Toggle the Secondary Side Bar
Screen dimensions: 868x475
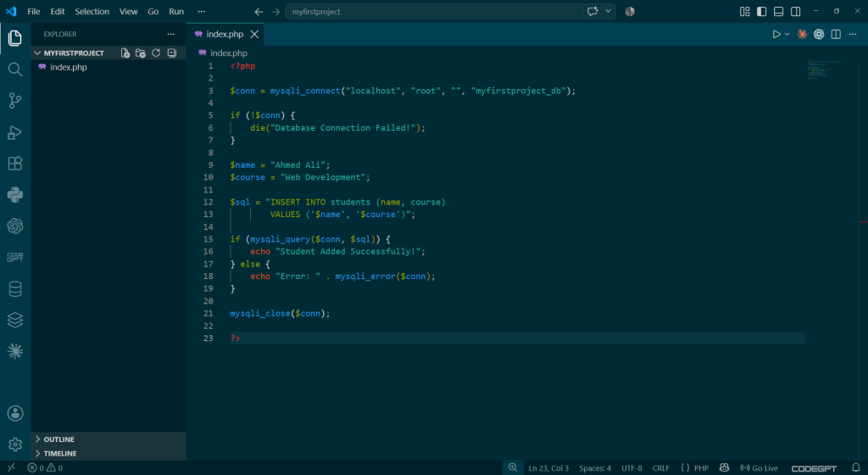click(795, 12)
